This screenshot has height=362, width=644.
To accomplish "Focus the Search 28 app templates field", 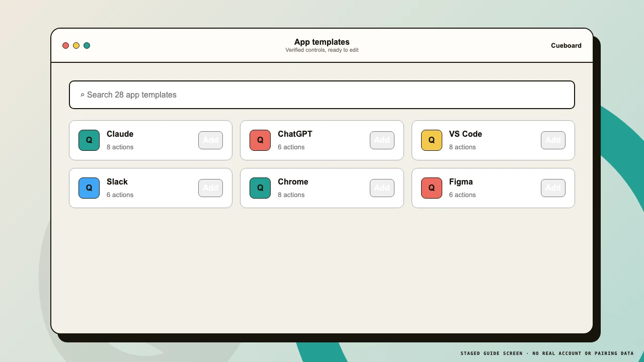I will tap(322, 95).
